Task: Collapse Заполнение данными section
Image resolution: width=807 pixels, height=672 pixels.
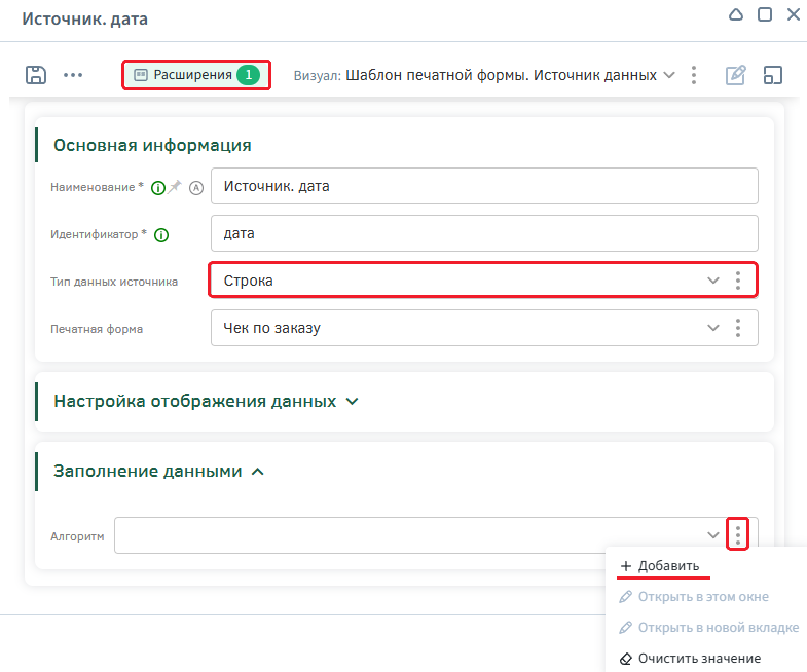Action: (x=258, y=471)
